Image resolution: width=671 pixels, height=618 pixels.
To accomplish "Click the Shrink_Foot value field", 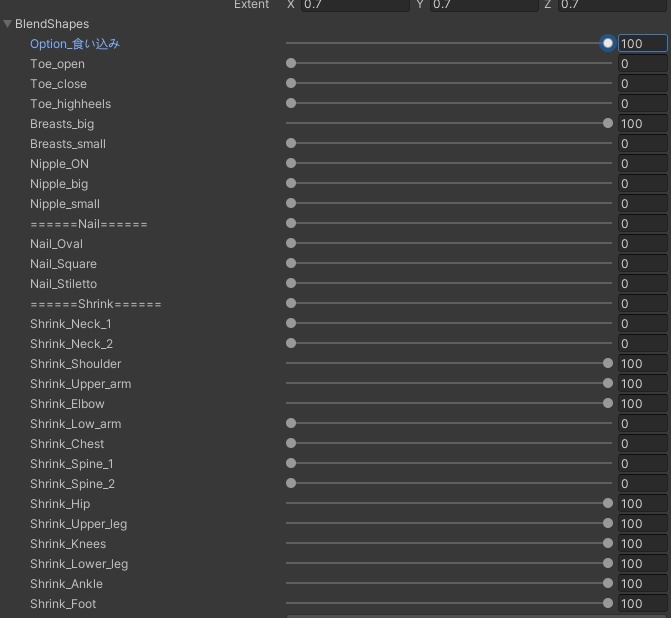I will click(642, 604).
